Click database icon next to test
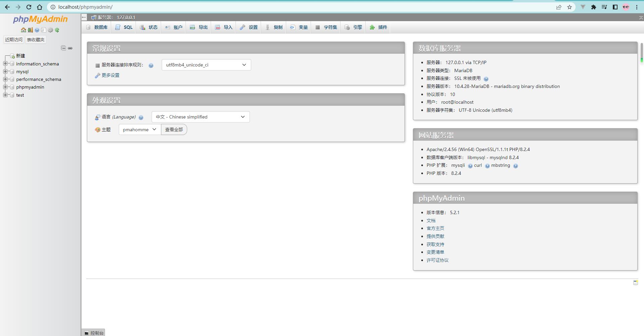 pos(12,95)
